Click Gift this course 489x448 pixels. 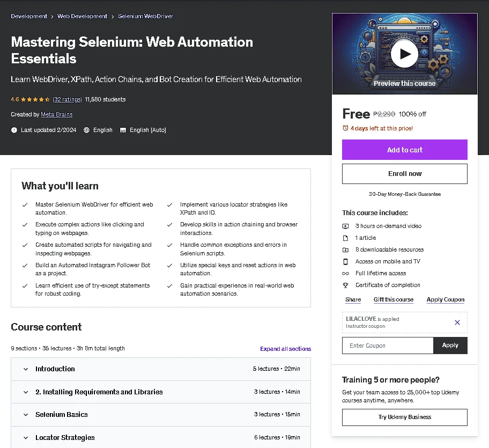[x=393, y=299]
